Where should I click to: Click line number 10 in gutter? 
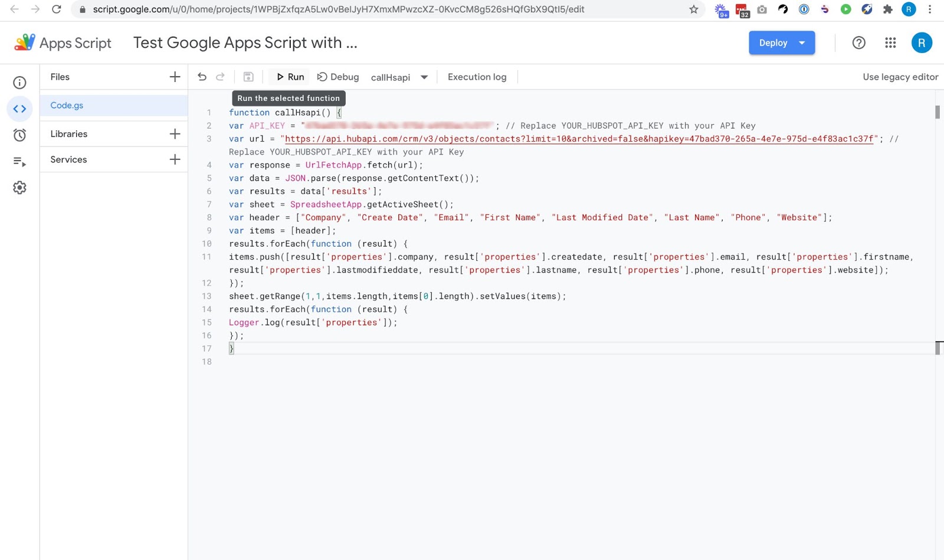[x=206, y=244]
